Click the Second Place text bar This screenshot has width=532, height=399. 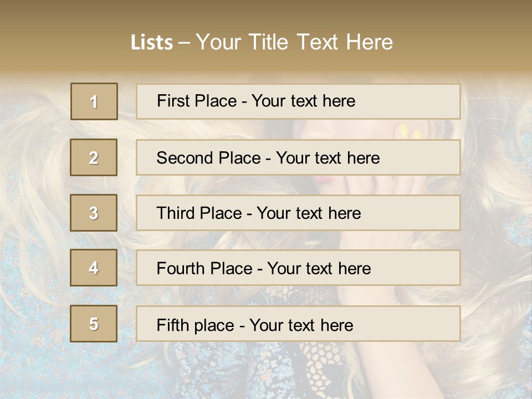pyautogui.click(x=298, y=157)
